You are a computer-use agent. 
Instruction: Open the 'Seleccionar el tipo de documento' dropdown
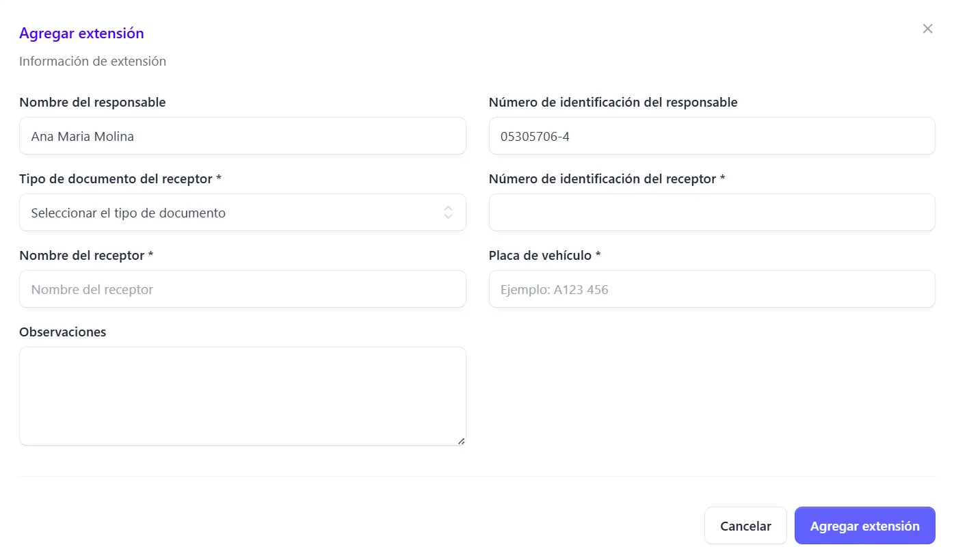coord(243,213)
